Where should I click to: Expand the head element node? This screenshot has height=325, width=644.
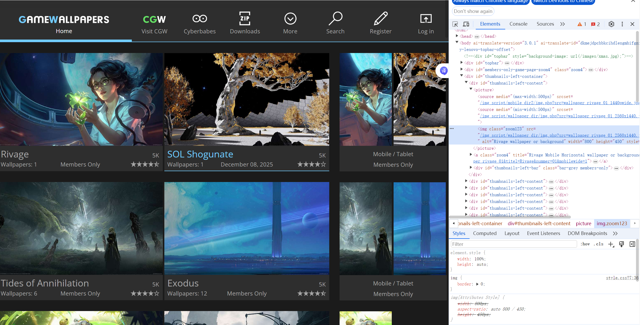click(457, 36)
